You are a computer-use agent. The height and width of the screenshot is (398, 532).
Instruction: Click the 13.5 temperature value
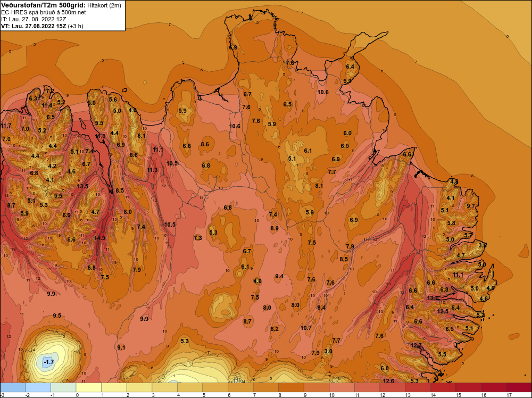click(82, 186)
